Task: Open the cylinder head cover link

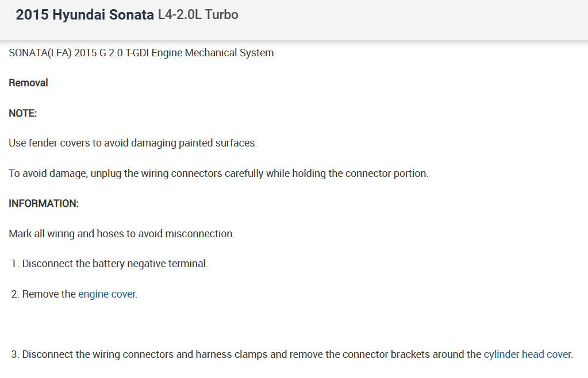Action: coord(527,354)
